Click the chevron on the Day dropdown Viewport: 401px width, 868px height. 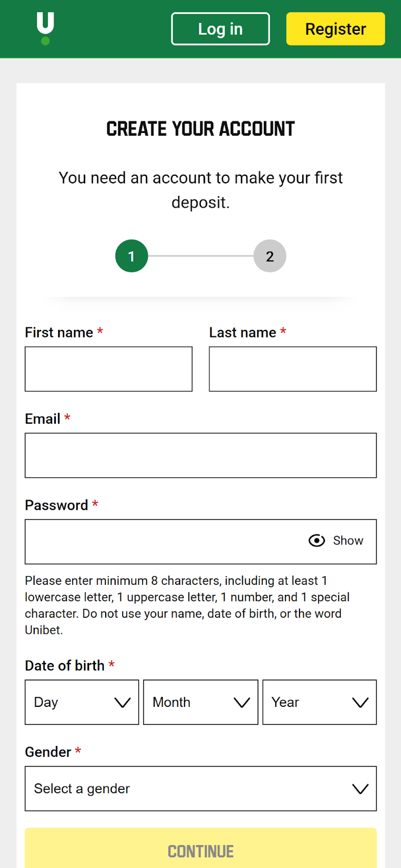coord(122,702)
